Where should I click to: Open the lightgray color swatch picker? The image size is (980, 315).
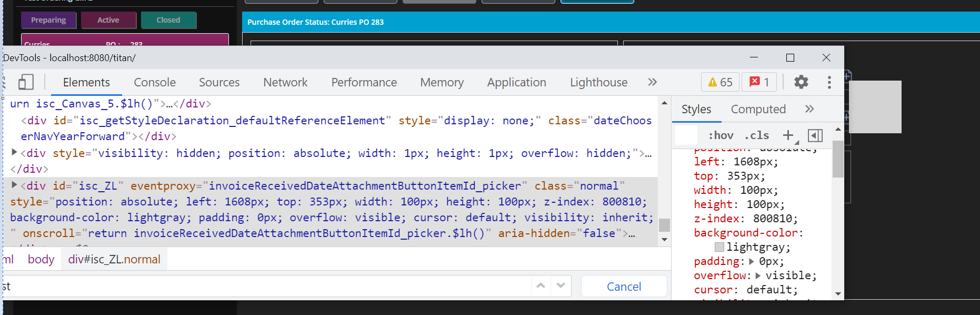[719, 247]
